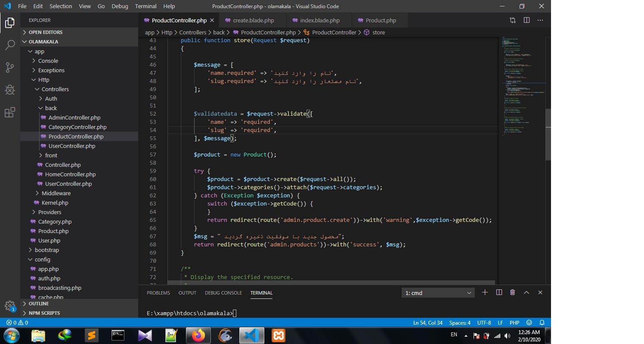
Task: Open the Explorer view in activity bar
Action: pyautogui.click(x=10, y=22)
